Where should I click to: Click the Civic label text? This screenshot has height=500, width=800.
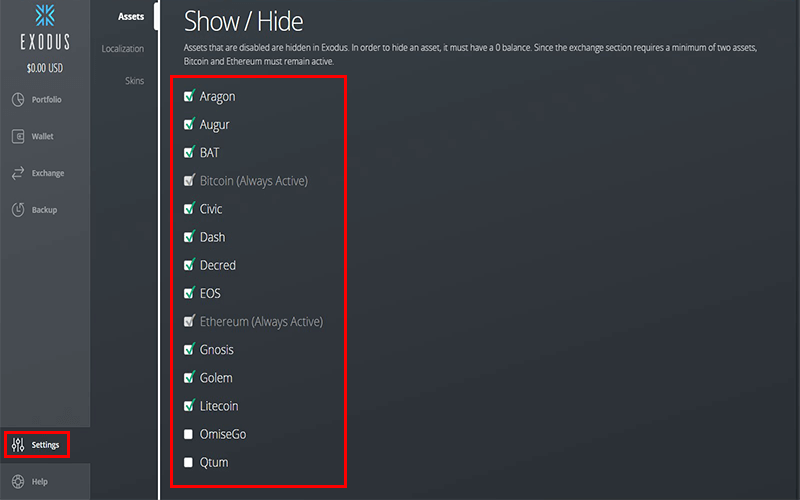[x=211, y=209]
